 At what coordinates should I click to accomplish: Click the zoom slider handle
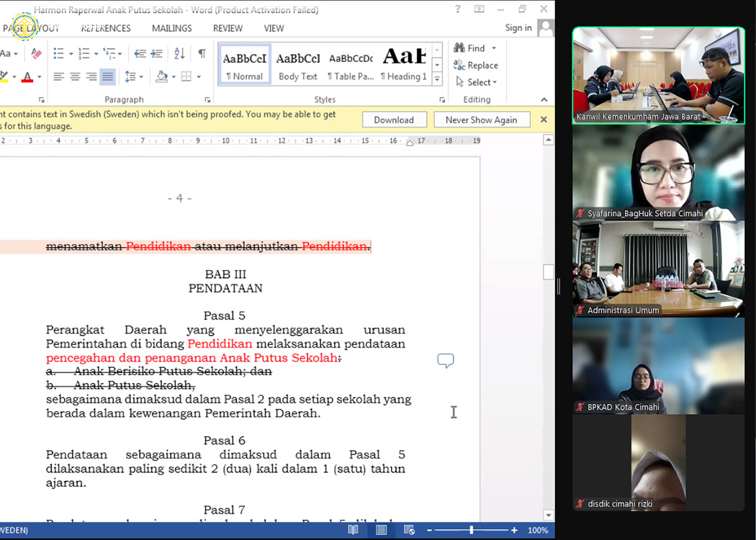click(x=472, y=530)
